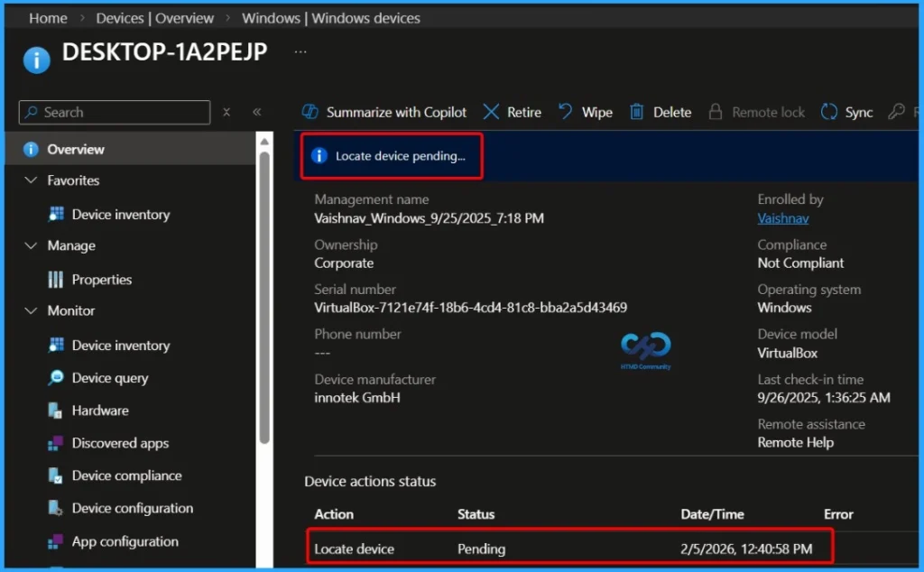
Task: Collapse the navigation pane with the chevron
Action: tap(256, 112)
